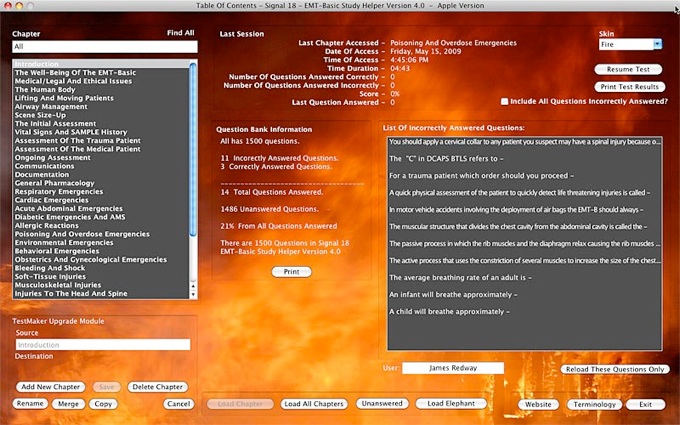
Task: Select Acute Abdominal Emergencies chapter
Action: pos(101,209)
